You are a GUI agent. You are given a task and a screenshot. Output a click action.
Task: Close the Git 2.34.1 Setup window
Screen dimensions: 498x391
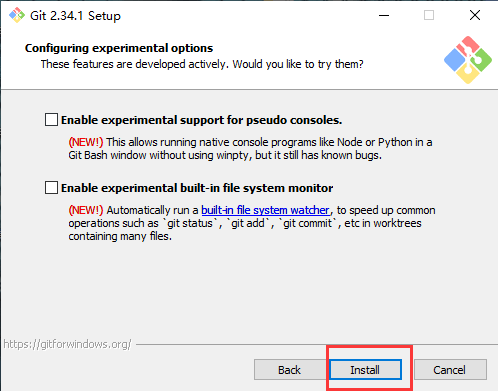pos(475,15)
